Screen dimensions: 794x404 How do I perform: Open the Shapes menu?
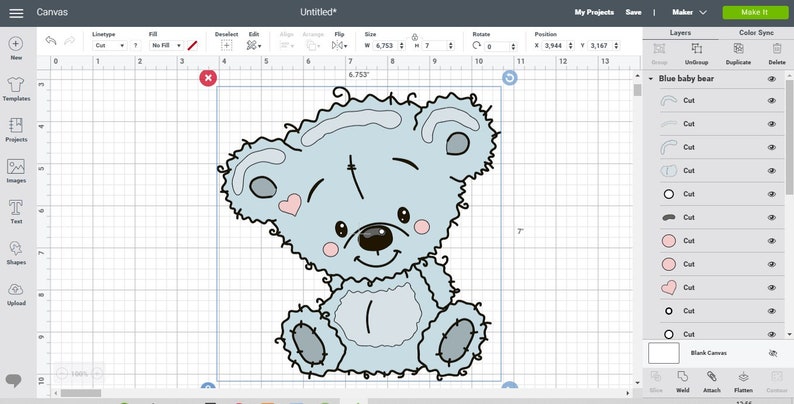click(x=16, y=248)
